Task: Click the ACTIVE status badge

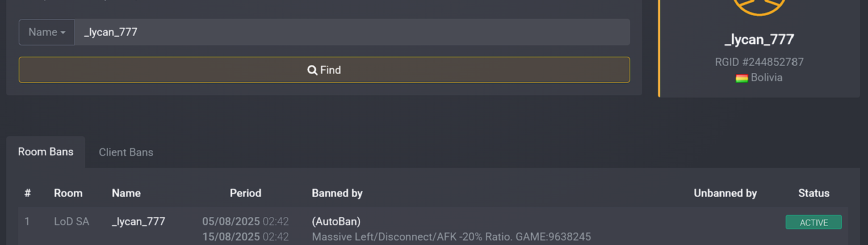Action: (814, 222)
